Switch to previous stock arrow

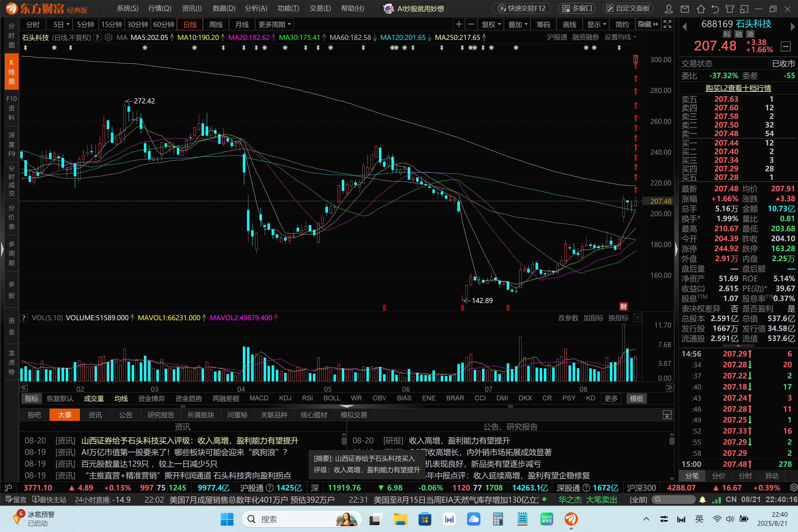tap(684, 26)
